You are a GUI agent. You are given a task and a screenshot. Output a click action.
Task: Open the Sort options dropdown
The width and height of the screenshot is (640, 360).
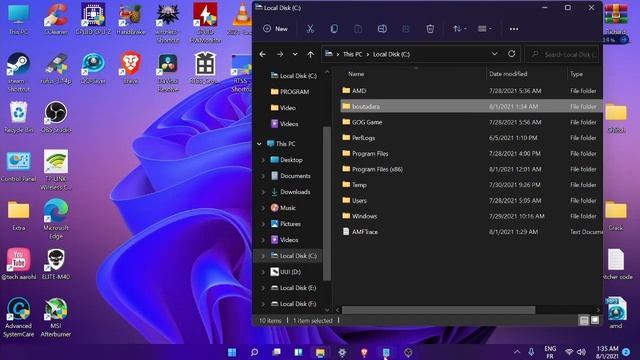tap(460, 29)
